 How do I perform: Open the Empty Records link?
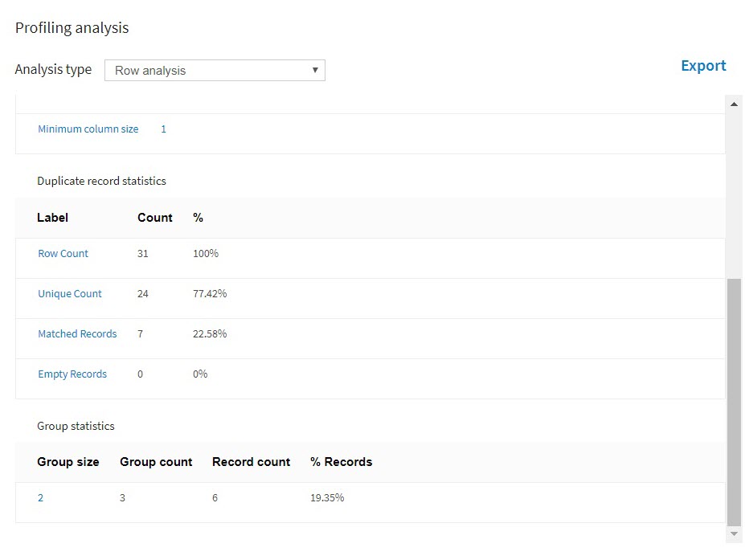tap(72, 374)
